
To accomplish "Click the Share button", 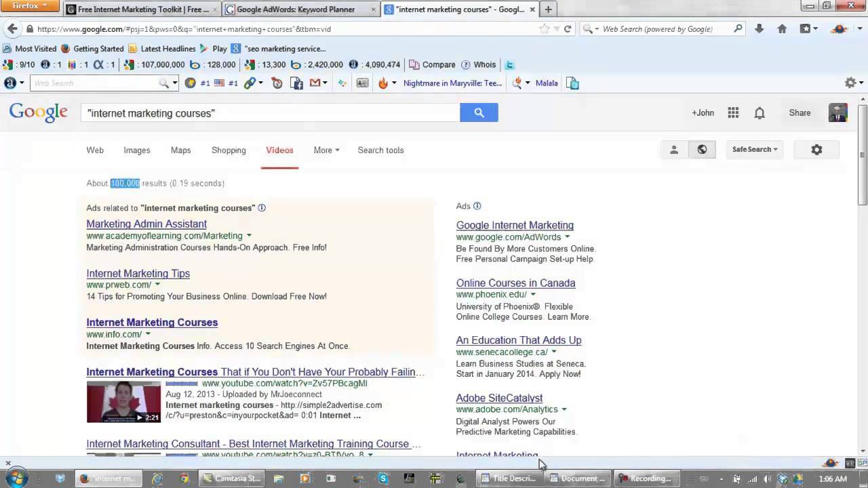I will 800,113.
